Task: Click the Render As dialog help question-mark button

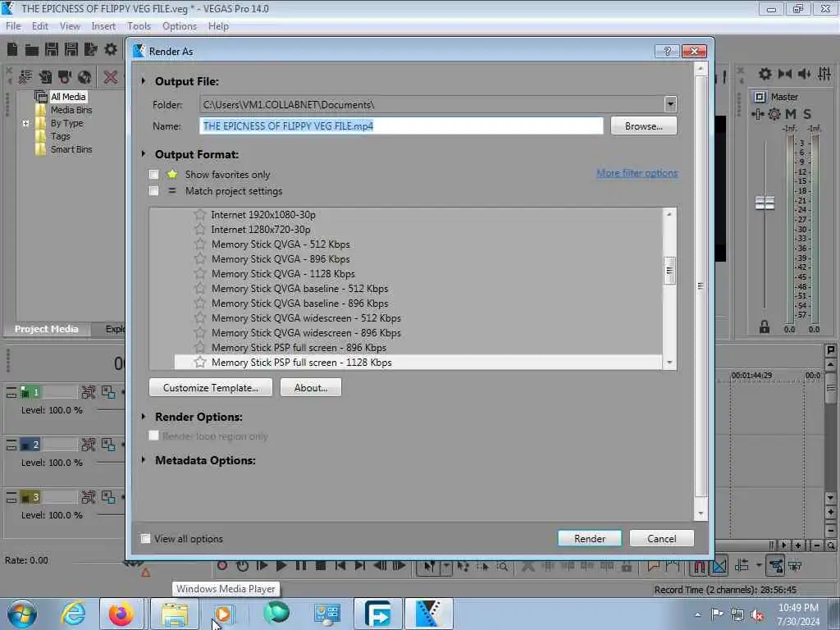Action: [x=667, y=51]
